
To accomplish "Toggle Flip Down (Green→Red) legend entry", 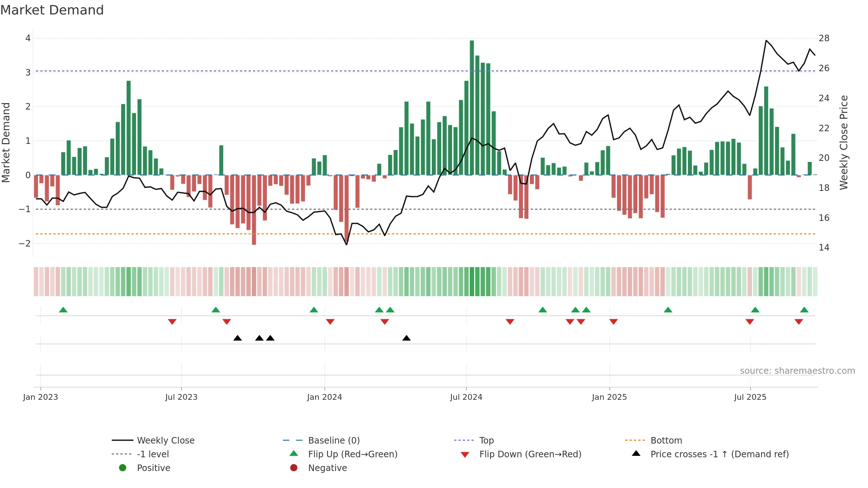I will click(x=521, y=454).
